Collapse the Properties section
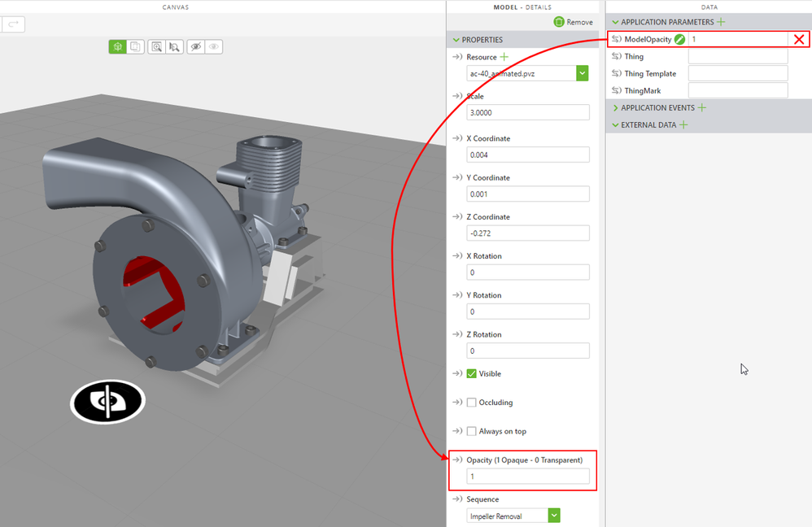812x527 pixels. [456, 40]
